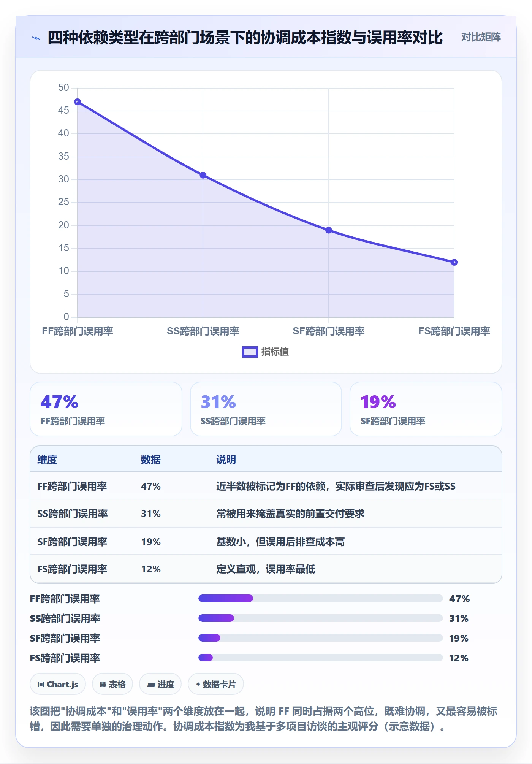Image resolution: width=532 pixels, height=764 pixels.
Task: Click the 常被用来掩盖真实的前置交付要求 description
Action: pos(290,514)
